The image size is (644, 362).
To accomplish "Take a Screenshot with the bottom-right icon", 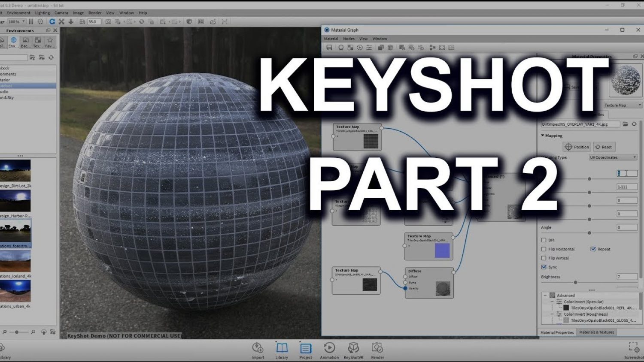I will pyautogui.click(x=634, y=348).
